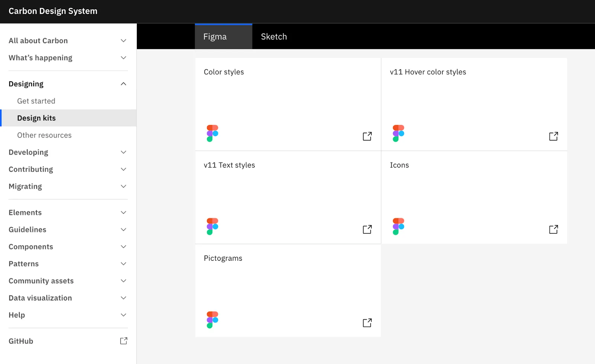Image resolution: width=595 pixels, height=364 pixels.
Task: Expand All about Carbon section chevron
Action: 123,40
